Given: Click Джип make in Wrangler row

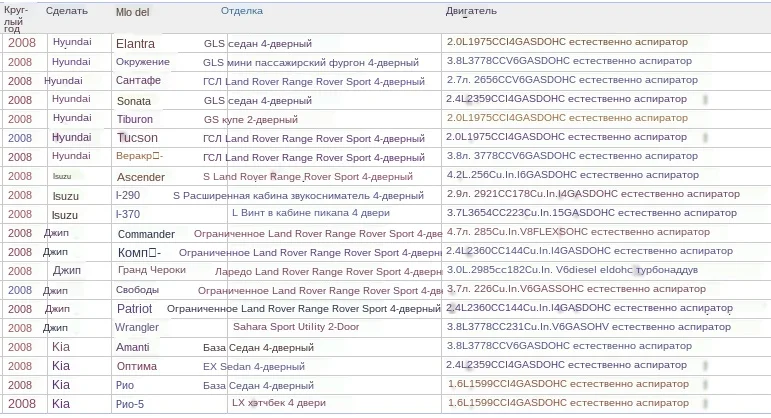Looking at the screenshot, I should coord(55,328).
